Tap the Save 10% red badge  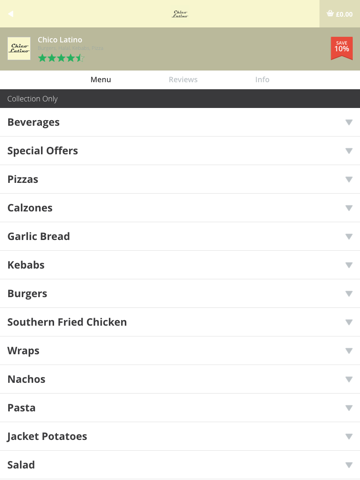tap(342, 48)
